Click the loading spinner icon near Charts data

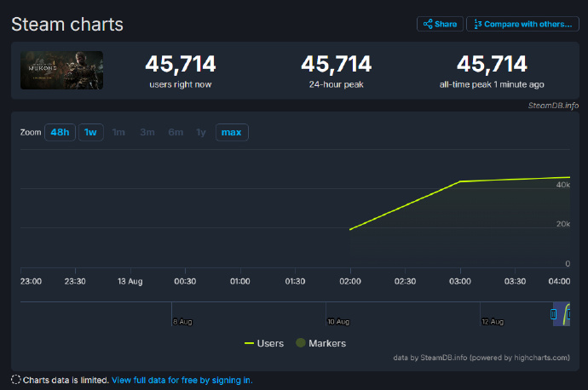point(15,380)
